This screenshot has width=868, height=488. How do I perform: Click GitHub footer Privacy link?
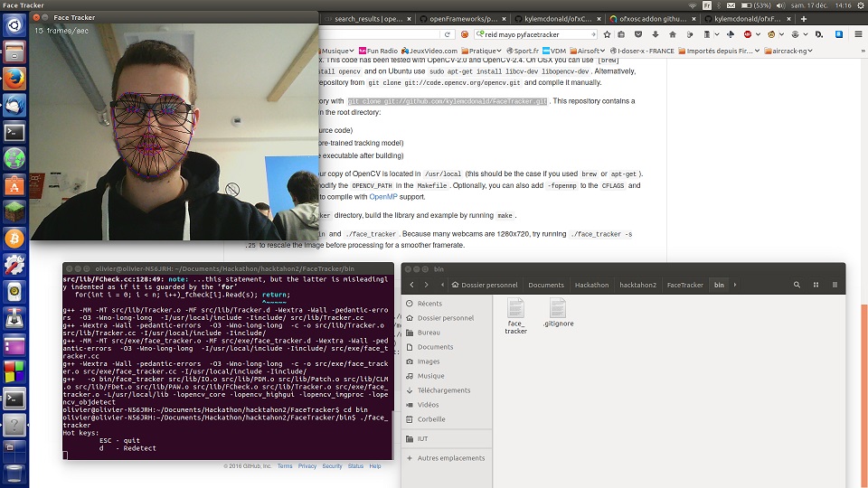click(x=307, y=466)
